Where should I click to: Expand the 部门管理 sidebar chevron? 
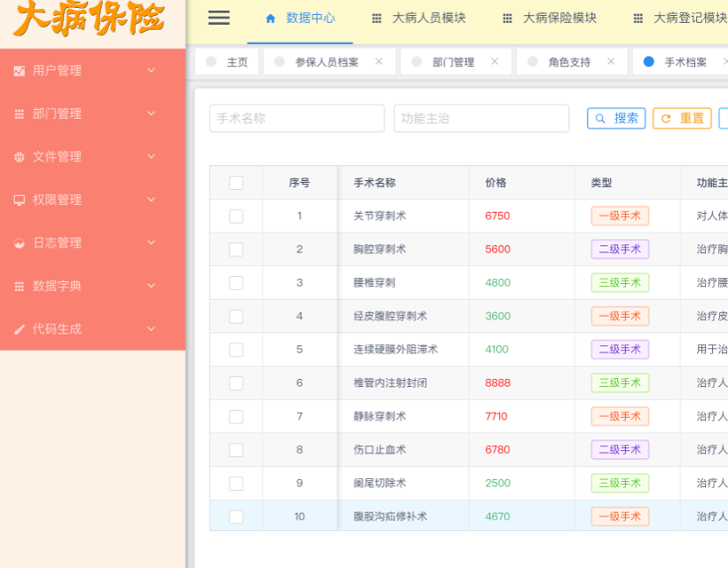[151, 114]
